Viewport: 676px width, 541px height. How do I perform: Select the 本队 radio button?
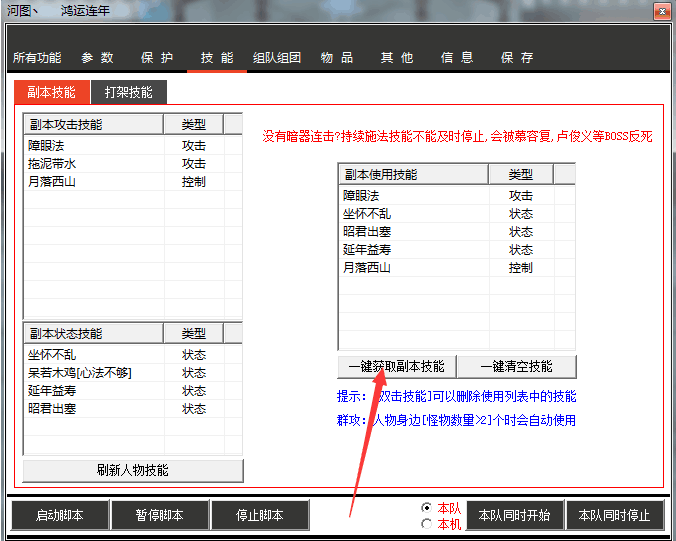pyautogui.click(x=427, y=508)
